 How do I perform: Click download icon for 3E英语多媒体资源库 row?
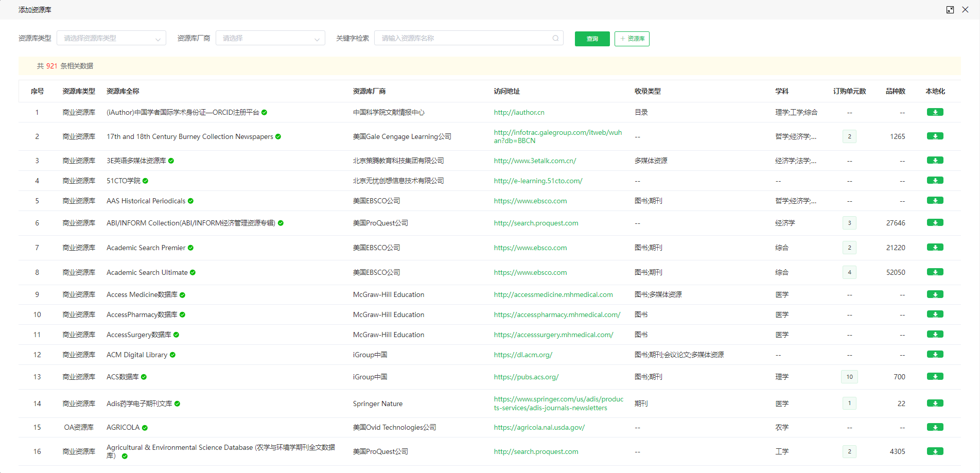pos(935,161)
